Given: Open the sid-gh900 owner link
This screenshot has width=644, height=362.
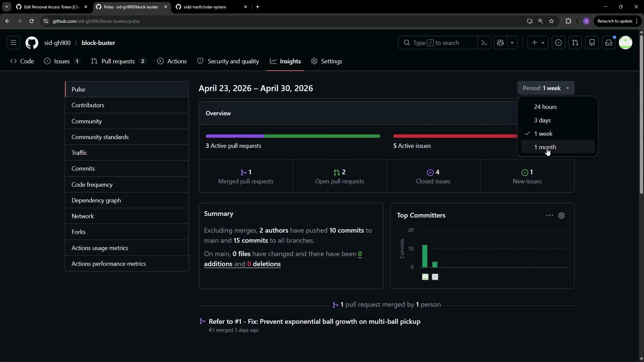Looking at the screenshot, I should tap(57, 43).
